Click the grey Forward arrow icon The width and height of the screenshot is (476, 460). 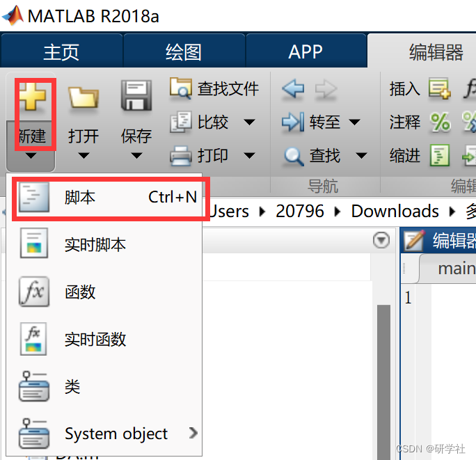326,89
